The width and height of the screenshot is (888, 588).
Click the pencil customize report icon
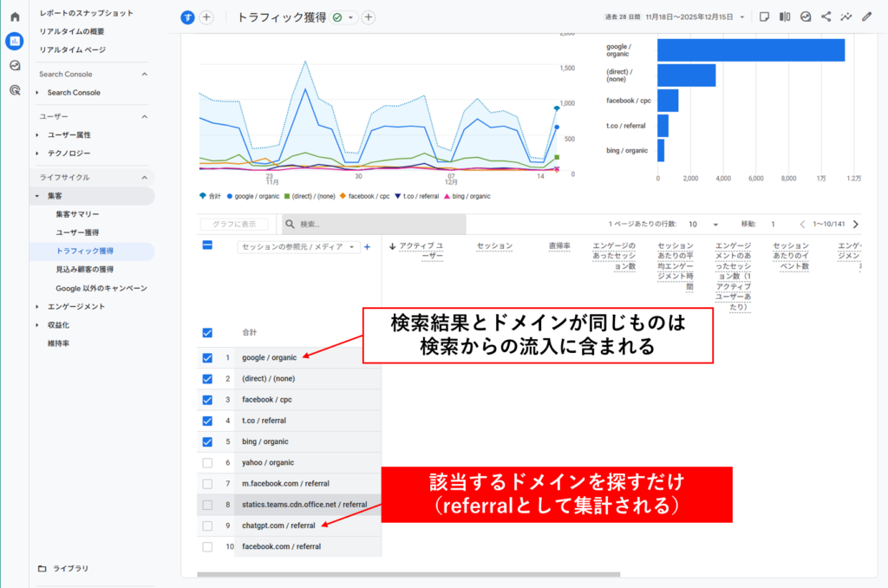867,16
